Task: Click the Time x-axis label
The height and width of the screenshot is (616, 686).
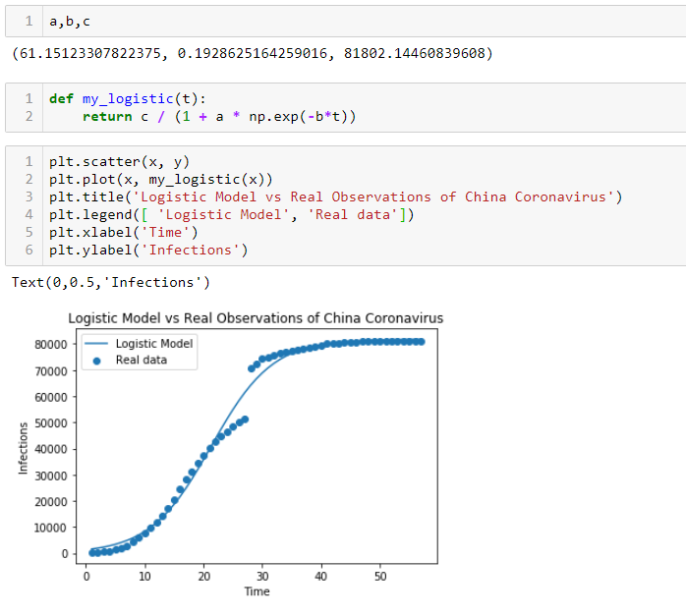Action: (x=257, y=591)
